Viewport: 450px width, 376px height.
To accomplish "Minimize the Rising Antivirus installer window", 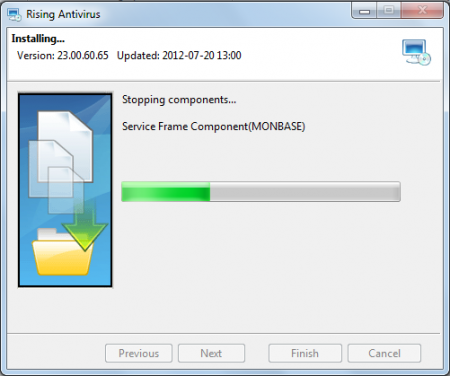I will pos(364,11).
